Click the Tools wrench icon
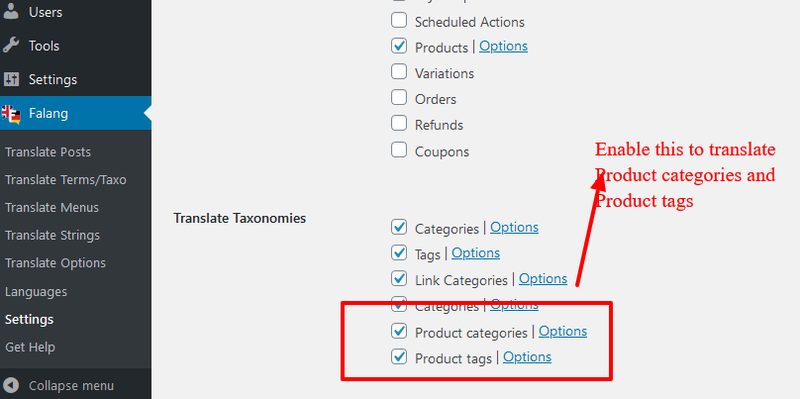800x399 pixels. tap(11, 45)
